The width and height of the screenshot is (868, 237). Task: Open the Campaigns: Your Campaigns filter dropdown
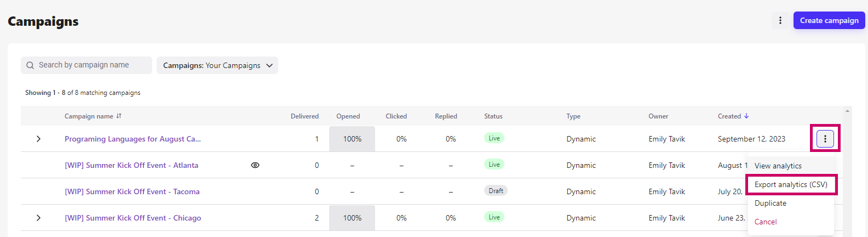click(217, 65)
